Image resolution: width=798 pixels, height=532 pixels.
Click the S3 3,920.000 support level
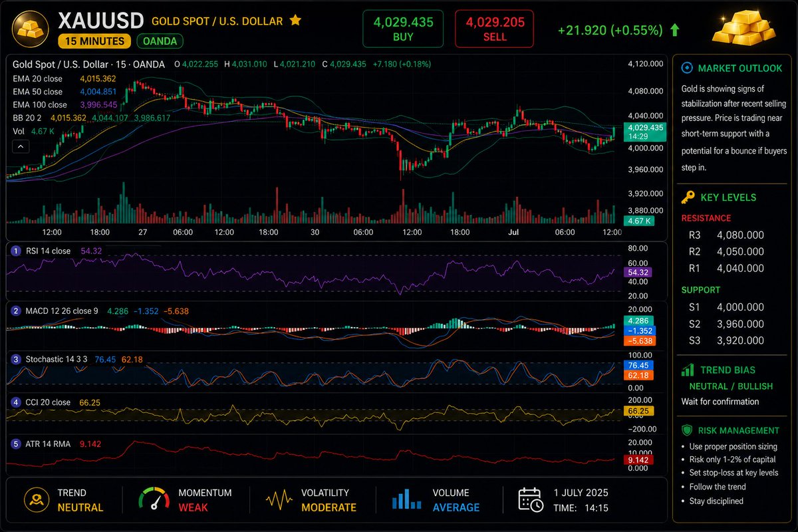(726, 340)
